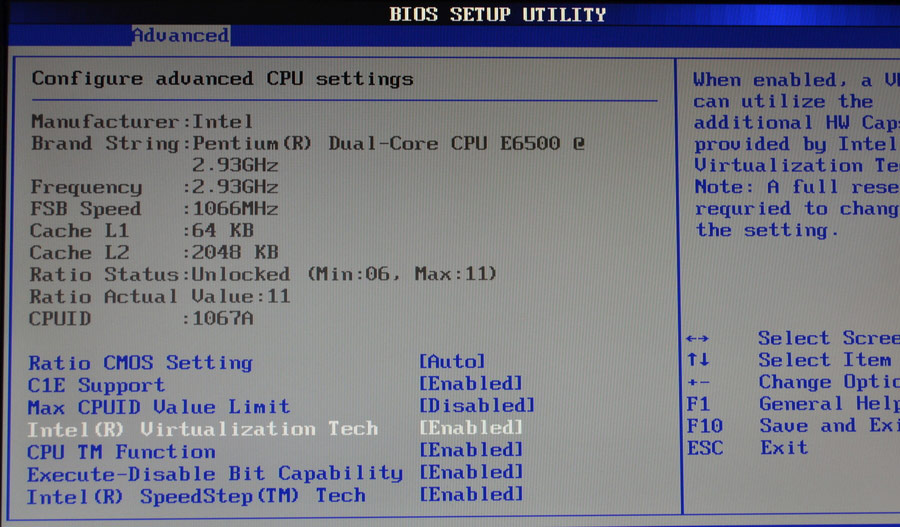Viewport: 900px width, 527px height.
Task: Toggle Virtualization Tech [Enabled] value
Action: [x=471, y=428]
